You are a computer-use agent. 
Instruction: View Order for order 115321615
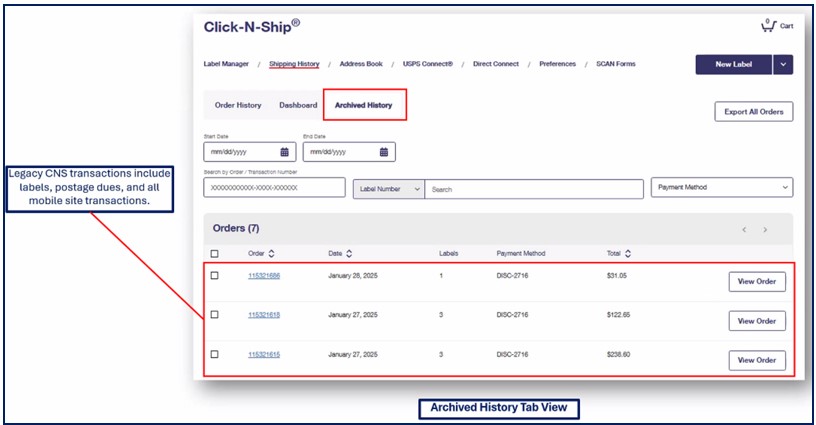(x=757, y=360)
